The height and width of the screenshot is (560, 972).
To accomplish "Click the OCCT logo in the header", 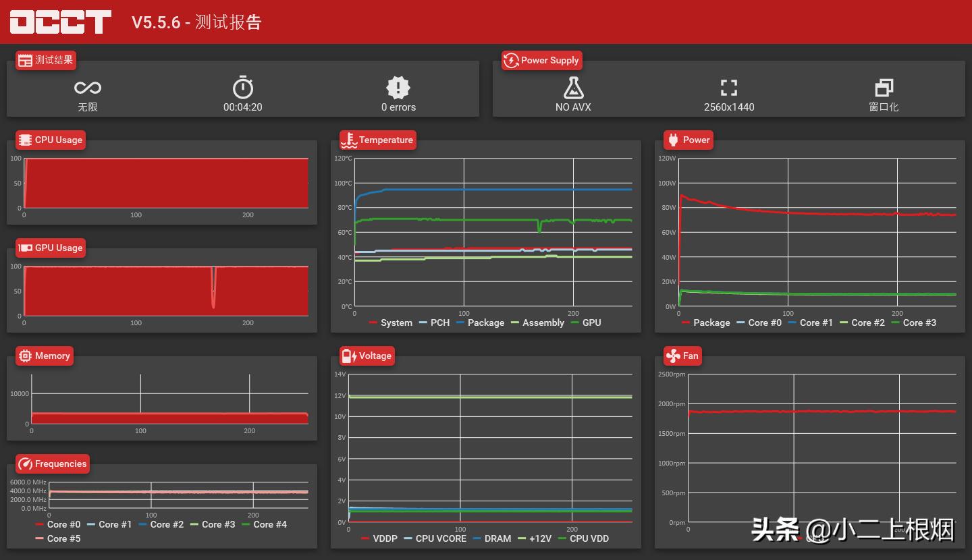I will [x=59, y=22].
